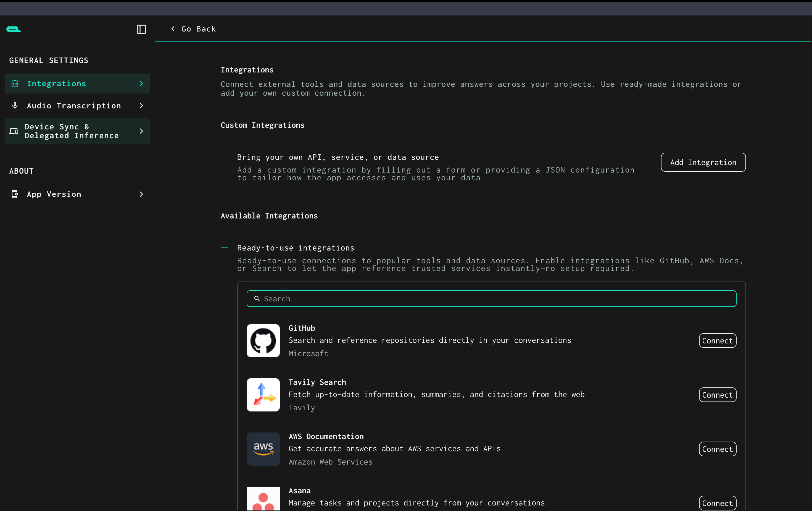Screen dimensions: 812x511
Task: Expand the Audio Transcription chevron
Action: point(141,106)
